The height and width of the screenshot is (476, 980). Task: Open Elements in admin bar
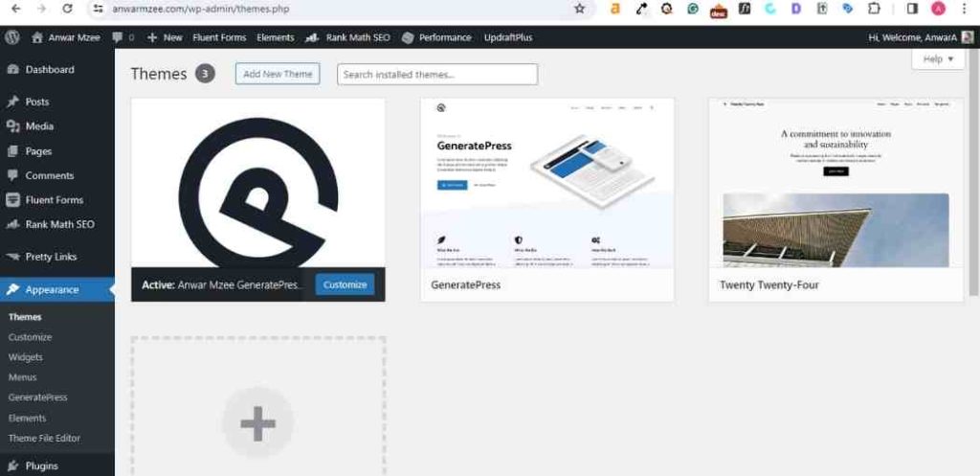(275, 37)
